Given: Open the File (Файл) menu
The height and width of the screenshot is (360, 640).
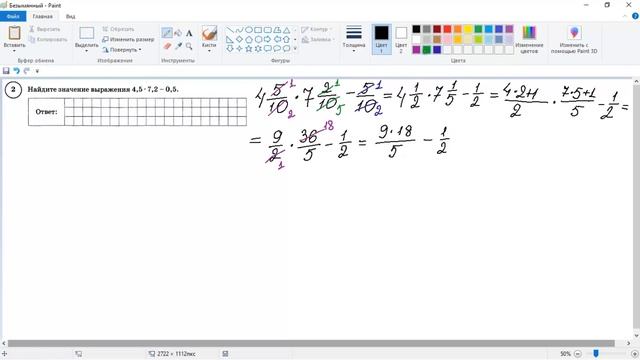Looking at the screenshot, I should [x=13, y=16].
